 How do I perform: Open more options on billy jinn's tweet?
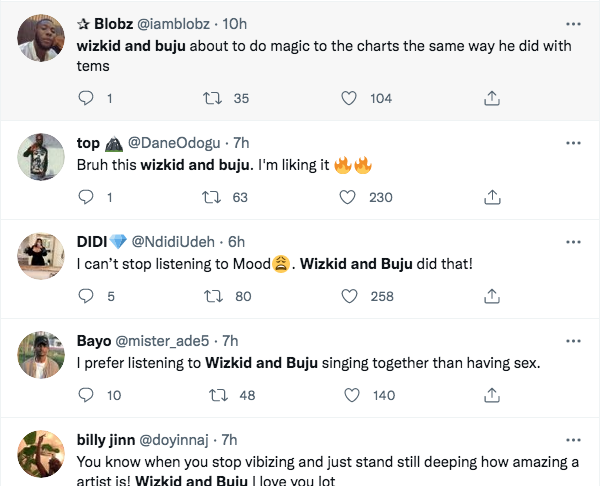(x=573, y=440)
